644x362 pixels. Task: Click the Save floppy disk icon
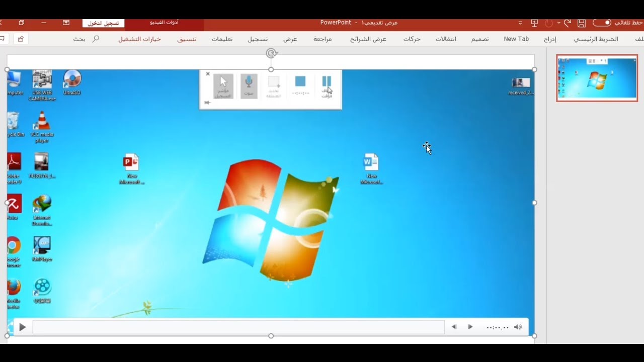(x=582, y=23)
